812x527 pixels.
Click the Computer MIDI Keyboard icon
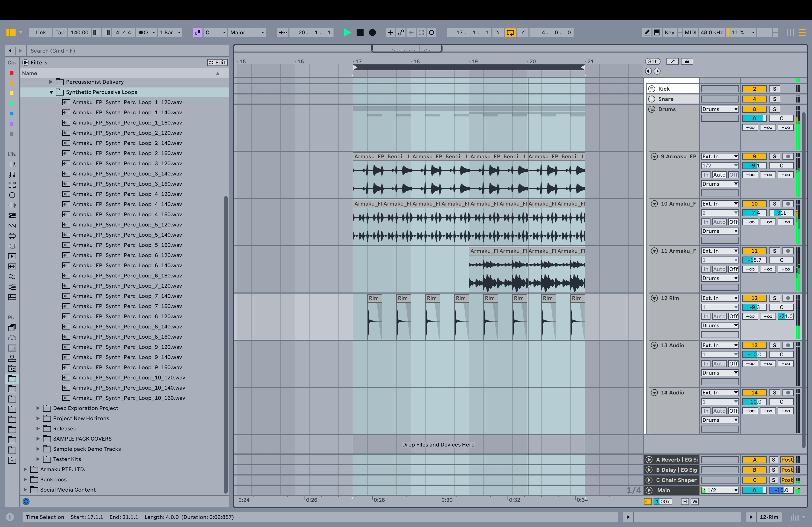pos(657,32)
